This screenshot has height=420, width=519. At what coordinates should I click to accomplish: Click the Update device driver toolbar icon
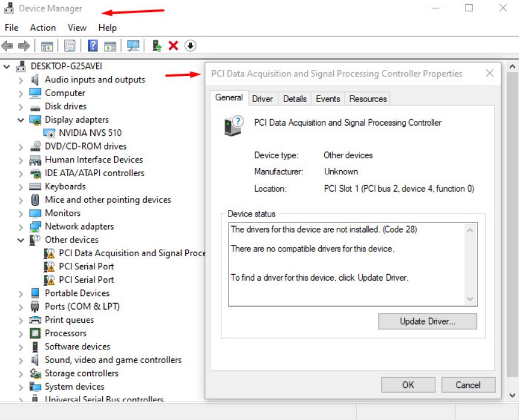[x=157, y=46]
